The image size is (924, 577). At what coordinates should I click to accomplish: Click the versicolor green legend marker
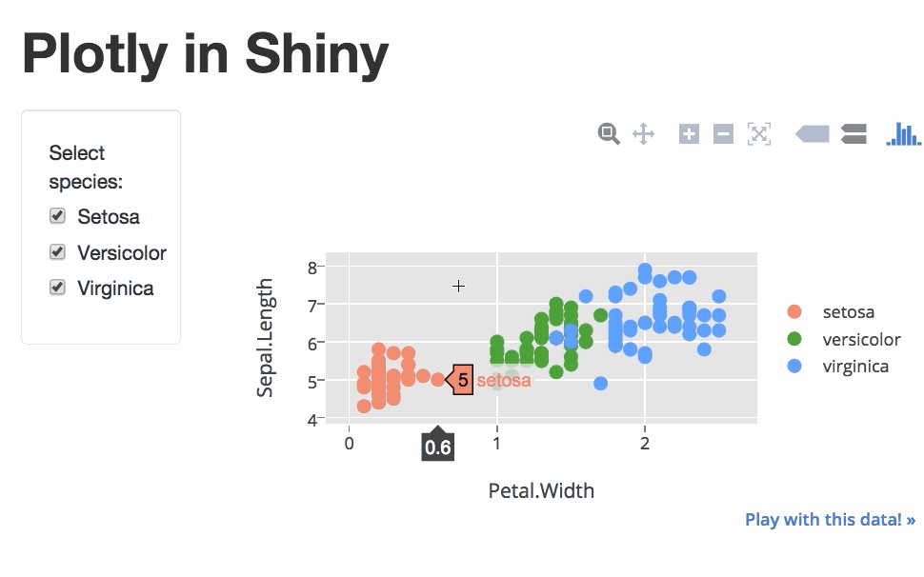pyautogui.click(x=794, y=339)
